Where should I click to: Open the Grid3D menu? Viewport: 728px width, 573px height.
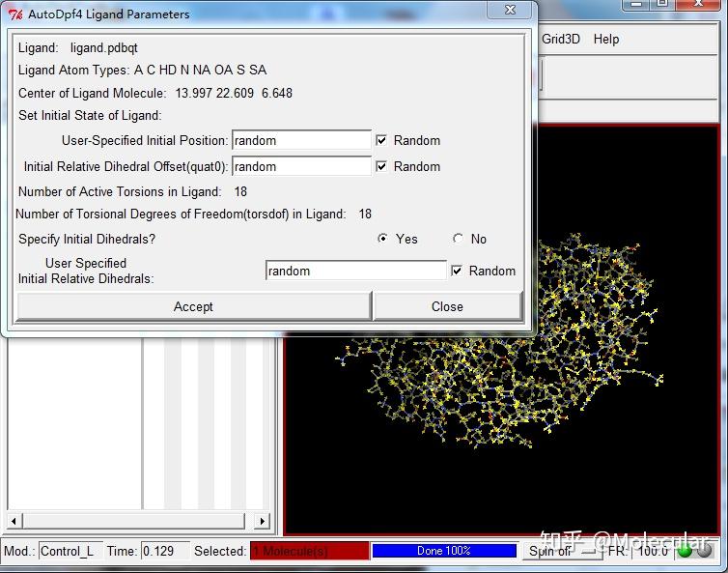click(561, 39)
